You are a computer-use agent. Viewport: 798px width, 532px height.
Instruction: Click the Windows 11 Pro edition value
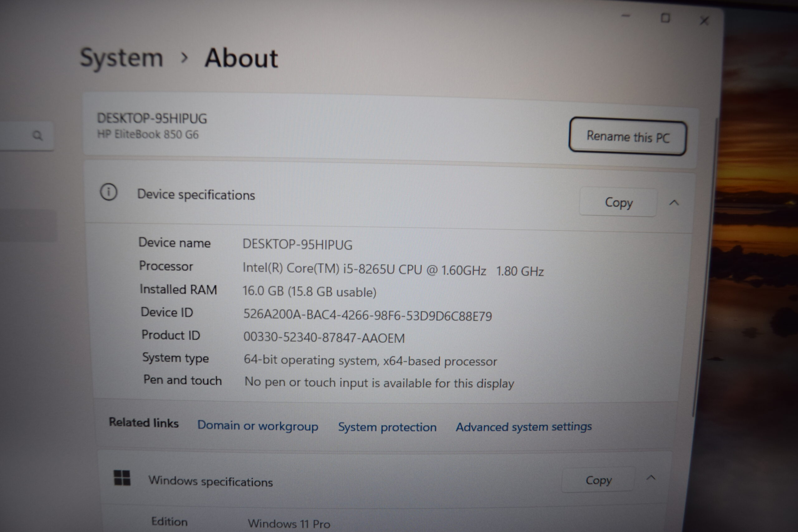(x=289, y=524)
